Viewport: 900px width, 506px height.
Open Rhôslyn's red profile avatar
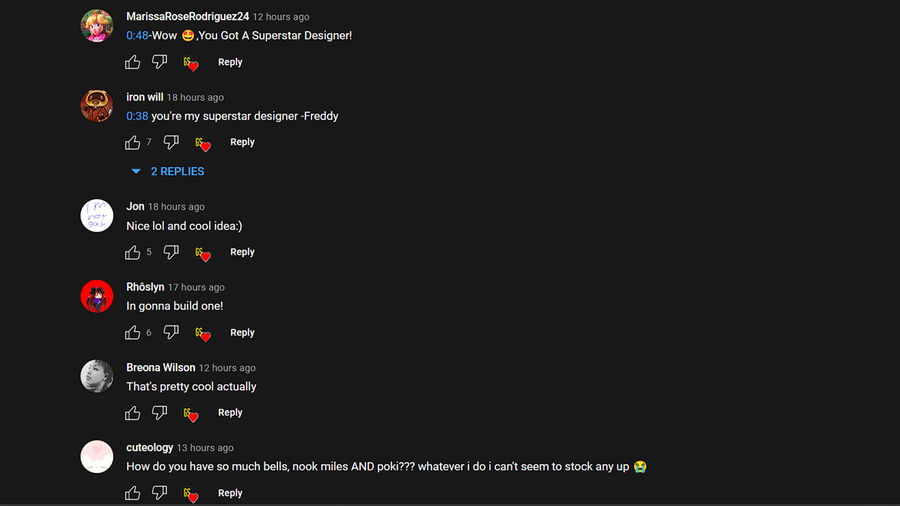tap(96, 296)
